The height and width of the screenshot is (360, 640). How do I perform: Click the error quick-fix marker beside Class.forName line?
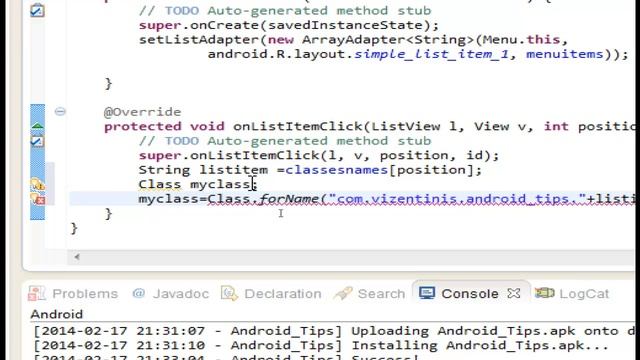pos(38,199)
